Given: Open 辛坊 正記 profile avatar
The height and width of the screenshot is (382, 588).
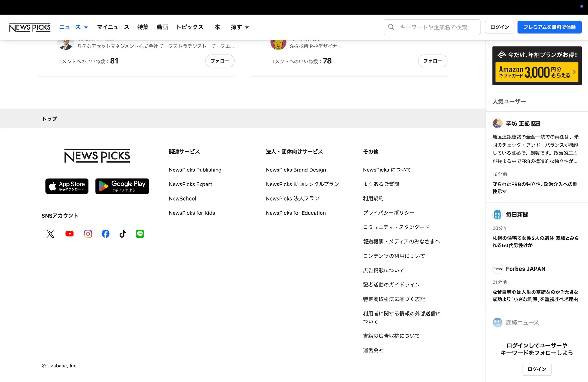Looking at the screenshot, I should 497,123.
